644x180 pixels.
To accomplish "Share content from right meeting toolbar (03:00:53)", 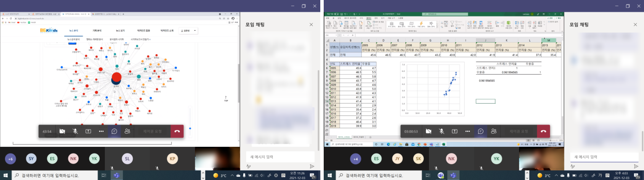I will click(454, 131).
